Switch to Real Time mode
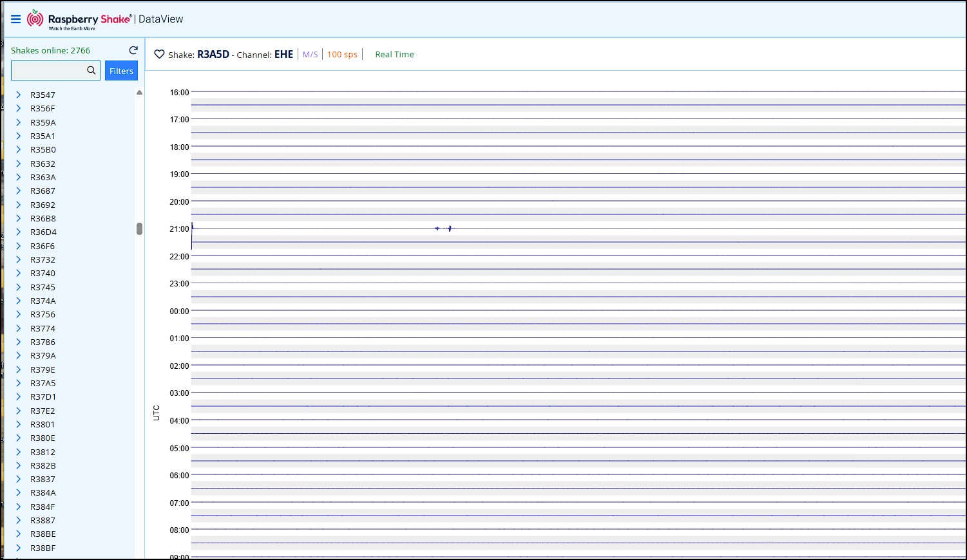The width and height of the screenshot is (967, 560). coord(394,55)
